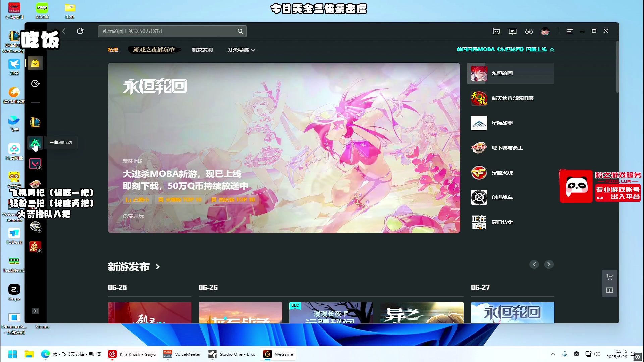
Task: Open the messages chat icon
Action: tap(513, 31)
